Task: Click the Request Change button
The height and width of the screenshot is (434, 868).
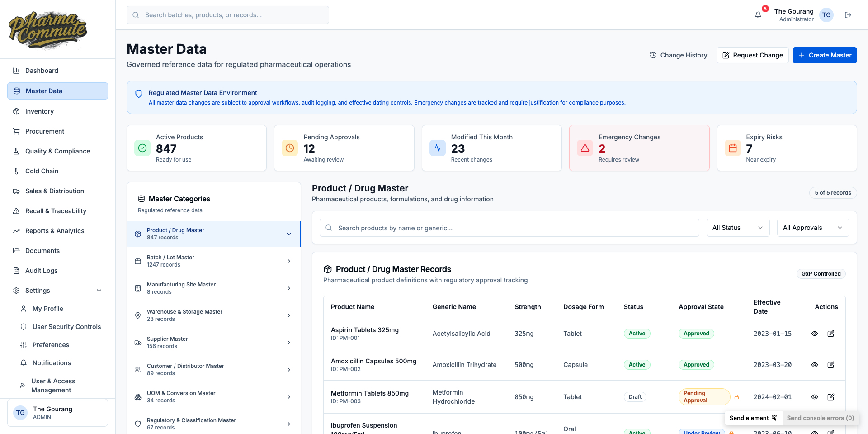Action: [753, 55]
